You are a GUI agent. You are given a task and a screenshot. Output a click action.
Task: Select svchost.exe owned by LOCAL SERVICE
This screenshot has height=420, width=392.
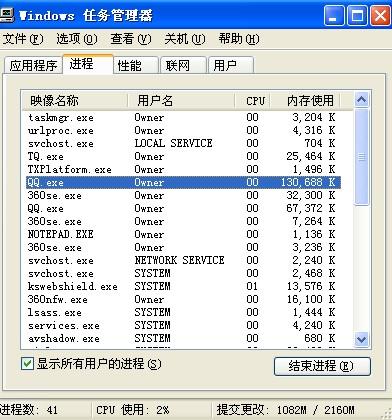click(183, 143)
